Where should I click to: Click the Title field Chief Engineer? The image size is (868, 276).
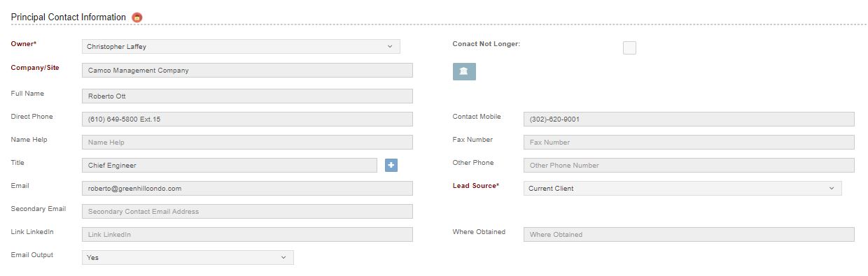[230, 166]
